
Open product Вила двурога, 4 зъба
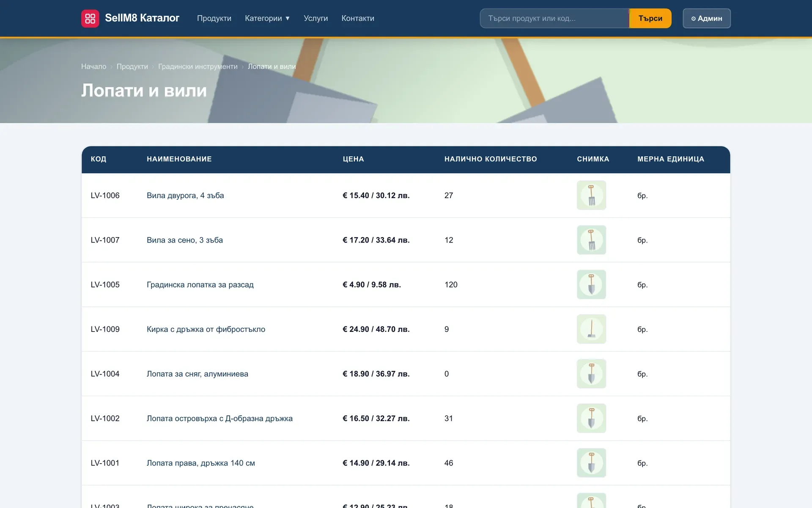(x=185, y=195)
